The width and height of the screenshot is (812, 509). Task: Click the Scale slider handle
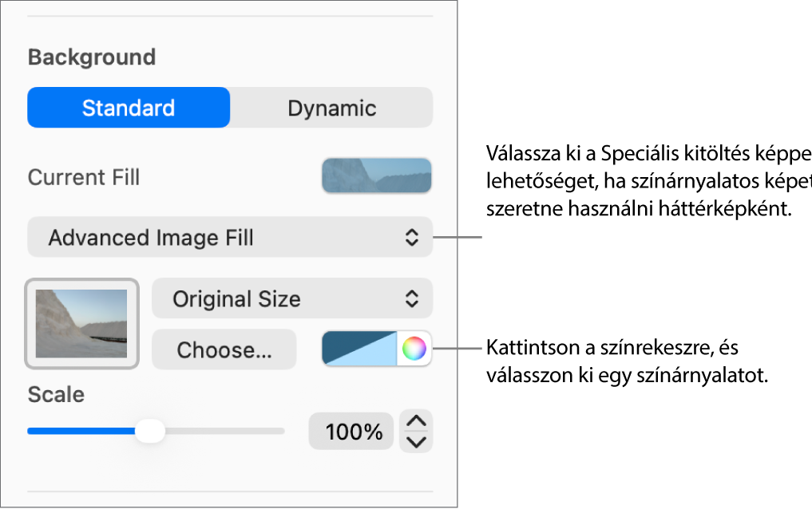[149, 431]
